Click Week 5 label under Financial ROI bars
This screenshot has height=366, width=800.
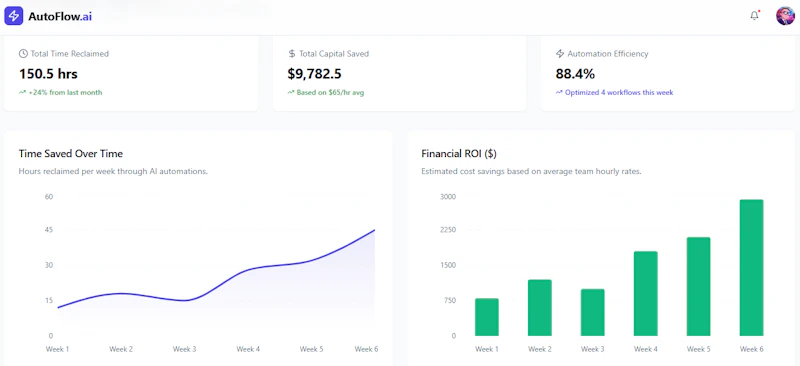click(698, 349)
